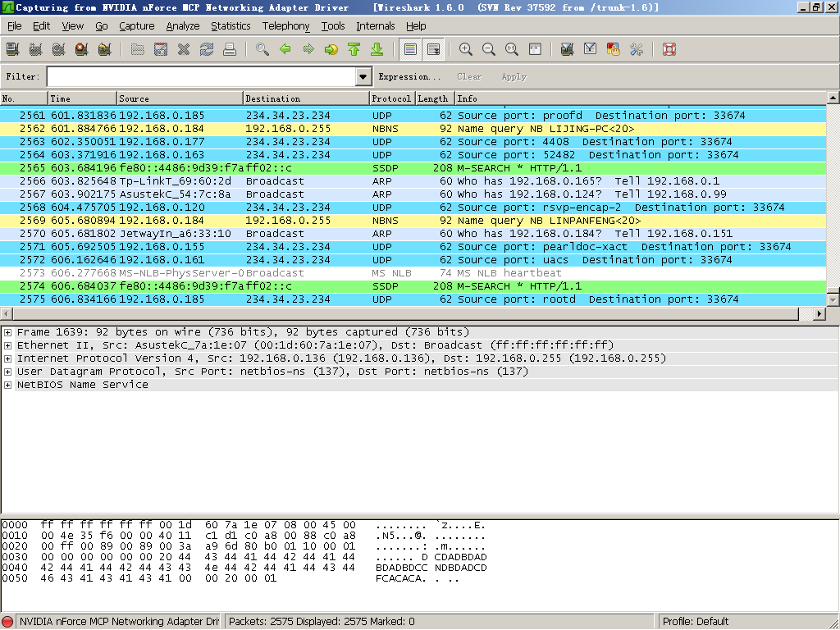Click the Profile: Default status entry
Viewport: 840px width, 630px height.
pyautogui.click(x=695, y=622)
